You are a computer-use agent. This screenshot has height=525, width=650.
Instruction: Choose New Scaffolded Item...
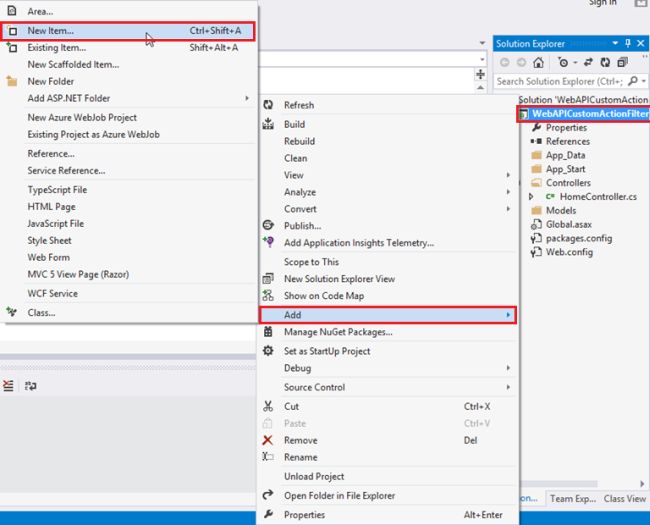(x=128, y=65)
